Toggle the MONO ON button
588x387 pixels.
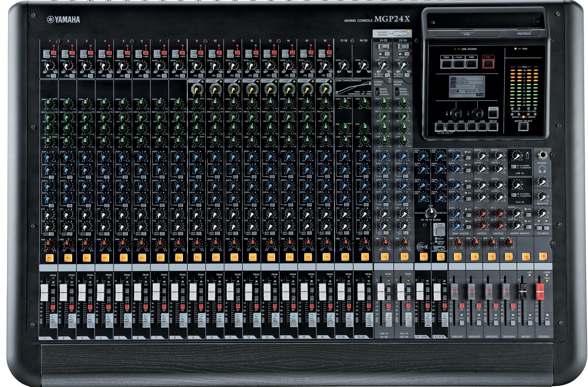(x=526, y=256)
